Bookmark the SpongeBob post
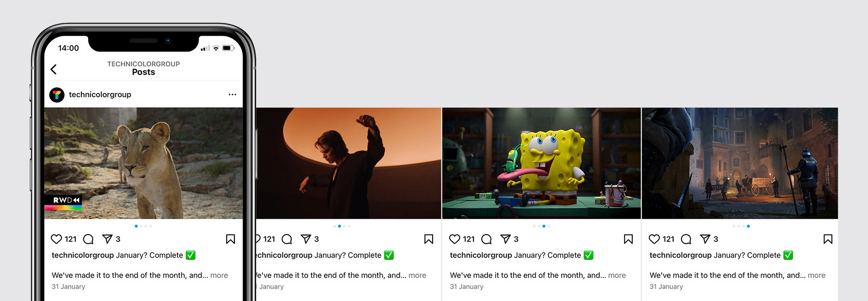This screenshot has height=301, width=868. 628,239
